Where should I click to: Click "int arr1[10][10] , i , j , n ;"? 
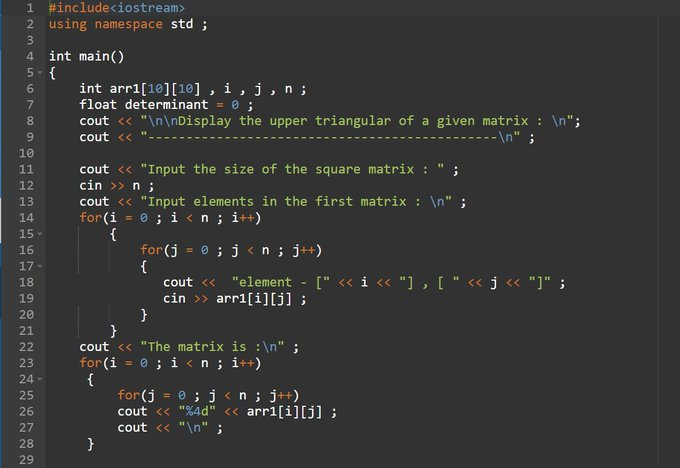coord(193,89)
